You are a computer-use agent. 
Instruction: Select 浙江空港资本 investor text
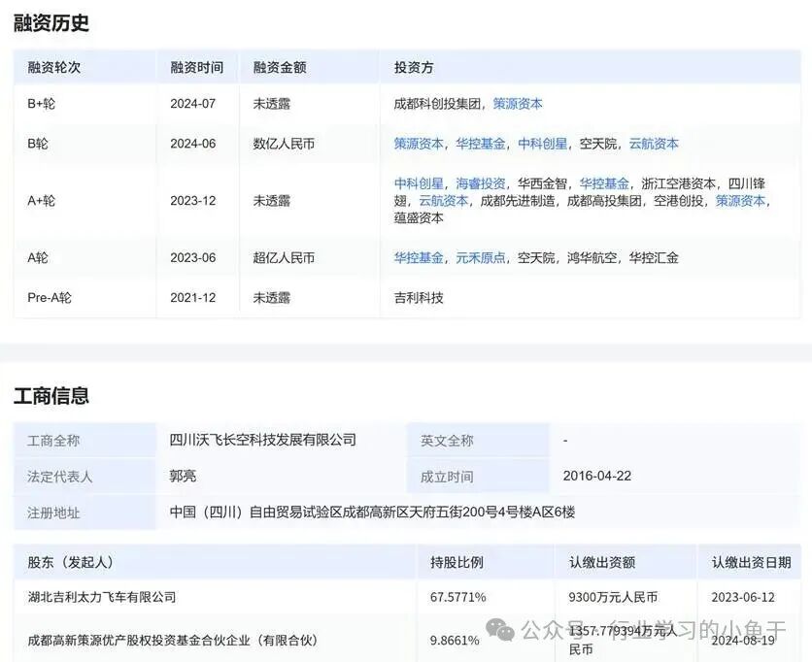(x=678, y=183)
